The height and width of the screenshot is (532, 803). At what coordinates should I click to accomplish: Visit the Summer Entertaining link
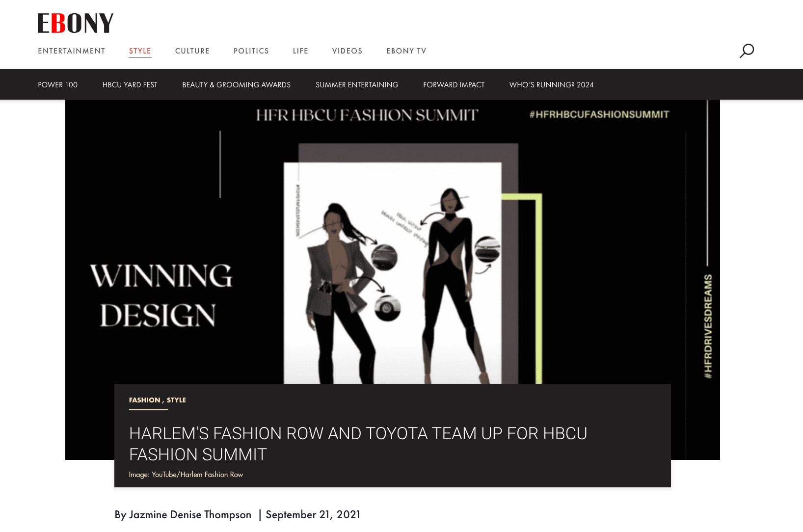[x=357, y=85]
